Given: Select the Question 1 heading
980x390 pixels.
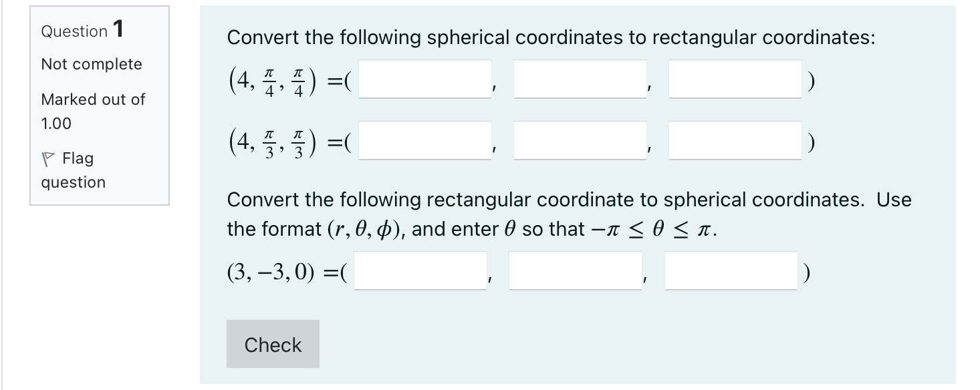Looking at the screenshot, I should (x=80, y=29).
